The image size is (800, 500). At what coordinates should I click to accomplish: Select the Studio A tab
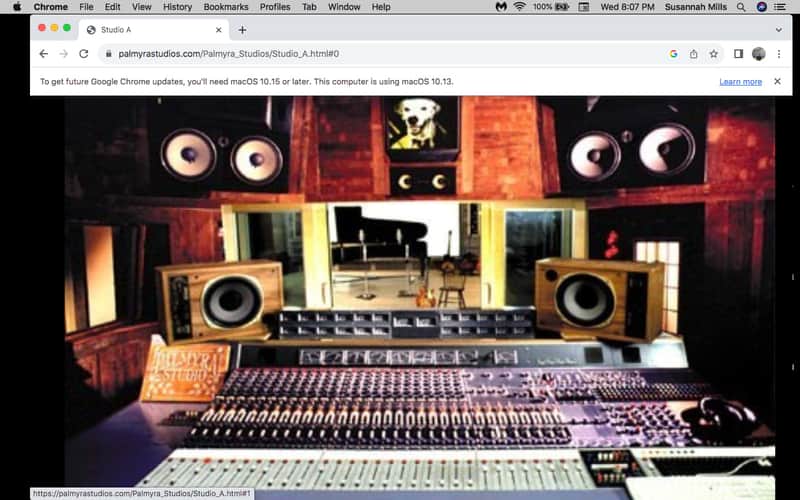click(x=153, y=30)
